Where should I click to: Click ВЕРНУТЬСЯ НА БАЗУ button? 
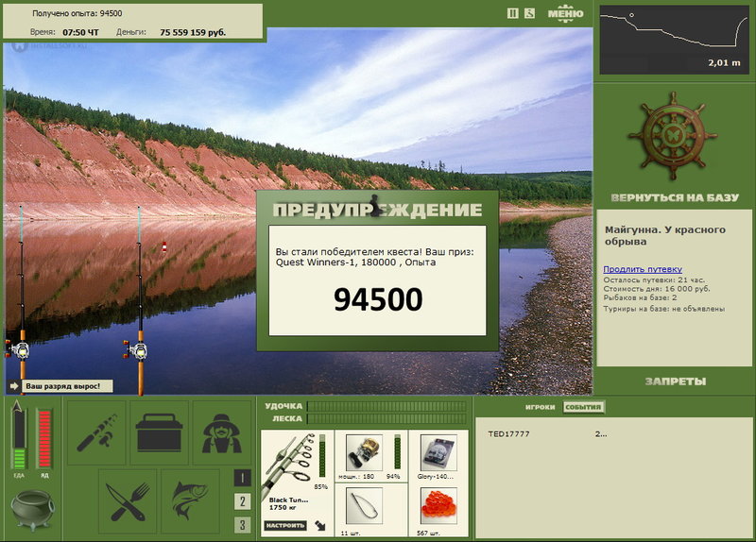[x=675, y=197]
